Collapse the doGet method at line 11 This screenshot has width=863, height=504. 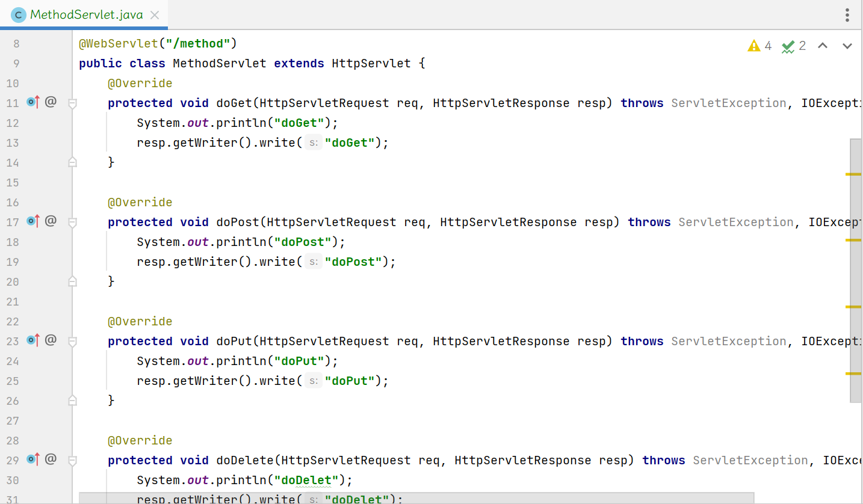pyautogui.click(x=72, y=103)
